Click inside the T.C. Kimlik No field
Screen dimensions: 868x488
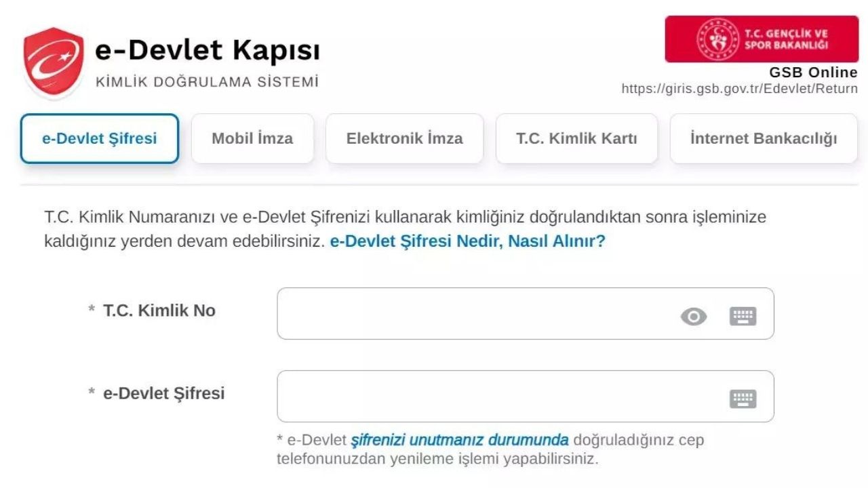[x=475, y=314]
